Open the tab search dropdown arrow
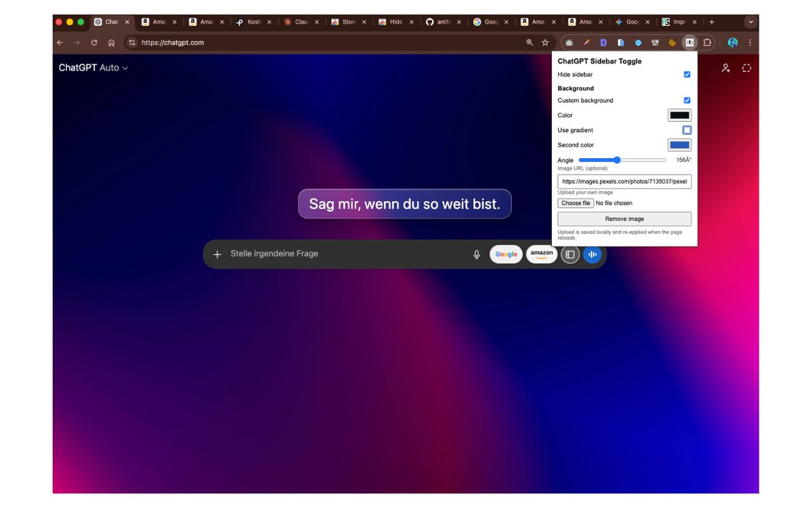Viewport: 812px width, 508px height. [x=751, y=22]
